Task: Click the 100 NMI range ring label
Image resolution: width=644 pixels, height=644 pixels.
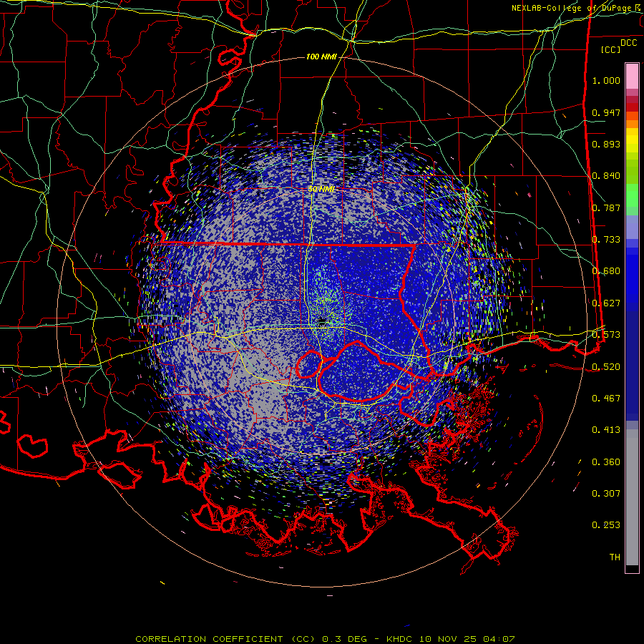Action: (x=321, y=57)
